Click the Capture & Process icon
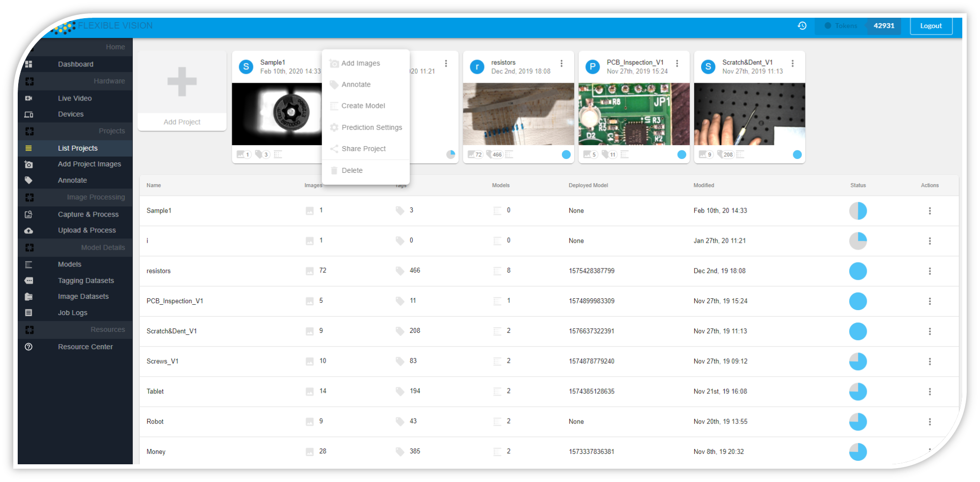 click(x=29, y=214)
